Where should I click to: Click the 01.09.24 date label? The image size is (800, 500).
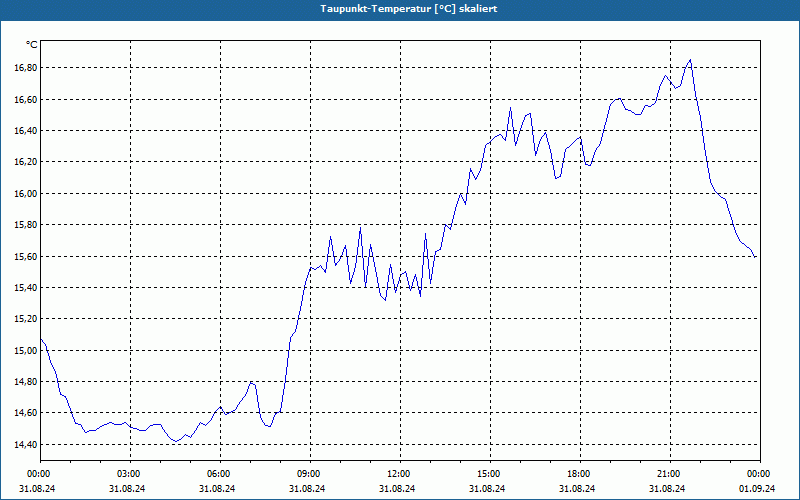pos(757,488)
